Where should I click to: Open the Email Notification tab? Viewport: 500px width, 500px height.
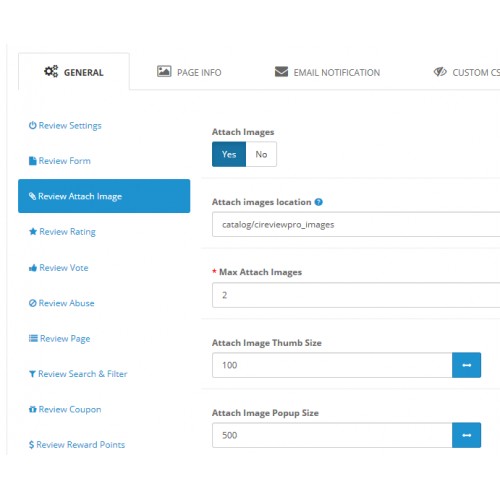(327, 72)
